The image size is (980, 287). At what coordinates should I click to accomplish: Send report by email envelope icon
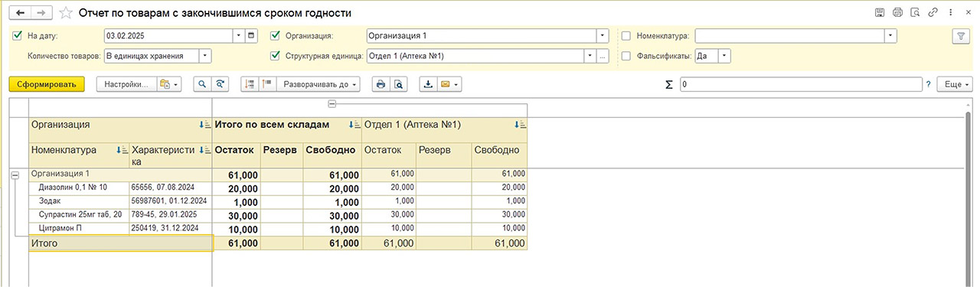coord(449,84)
